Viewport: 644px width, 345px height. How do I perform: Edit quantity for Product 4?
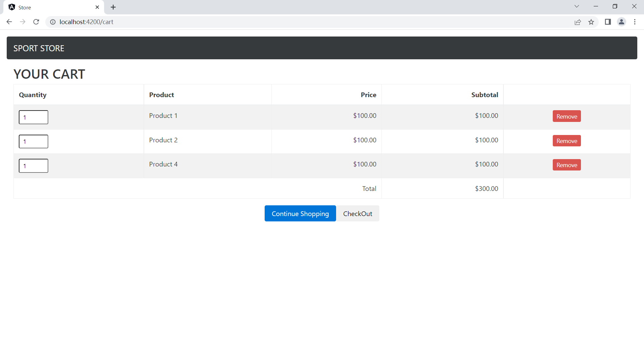pyautogui.click(x=34, y=166)
